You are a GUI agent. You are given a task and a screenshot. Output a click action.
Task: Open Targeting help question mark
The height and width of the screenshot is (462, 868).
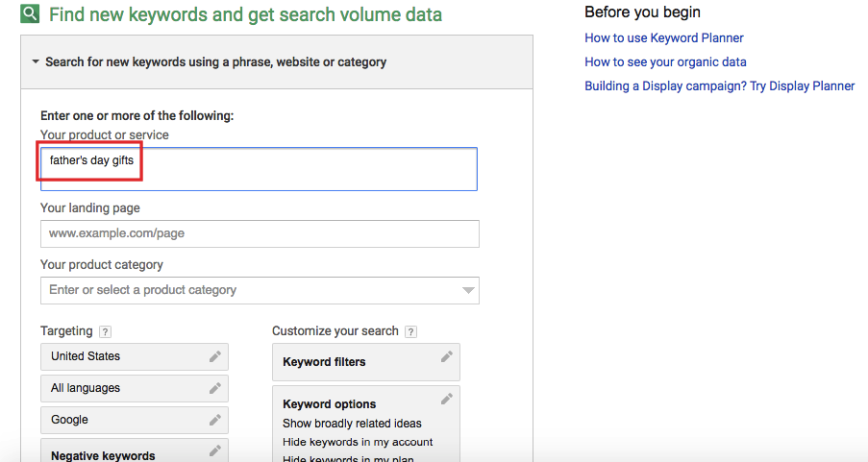tap(105, 331)
